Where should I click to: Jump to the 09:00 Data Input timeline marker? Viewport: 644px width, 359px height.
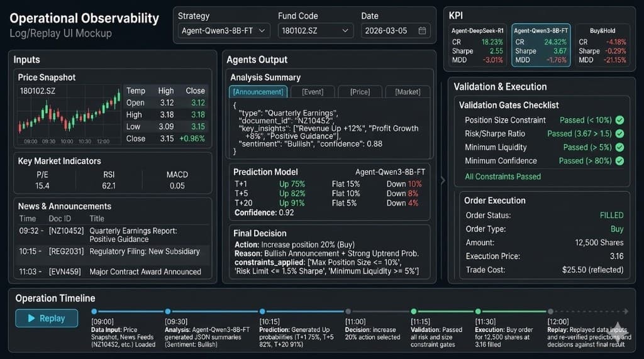click(94, 311)
